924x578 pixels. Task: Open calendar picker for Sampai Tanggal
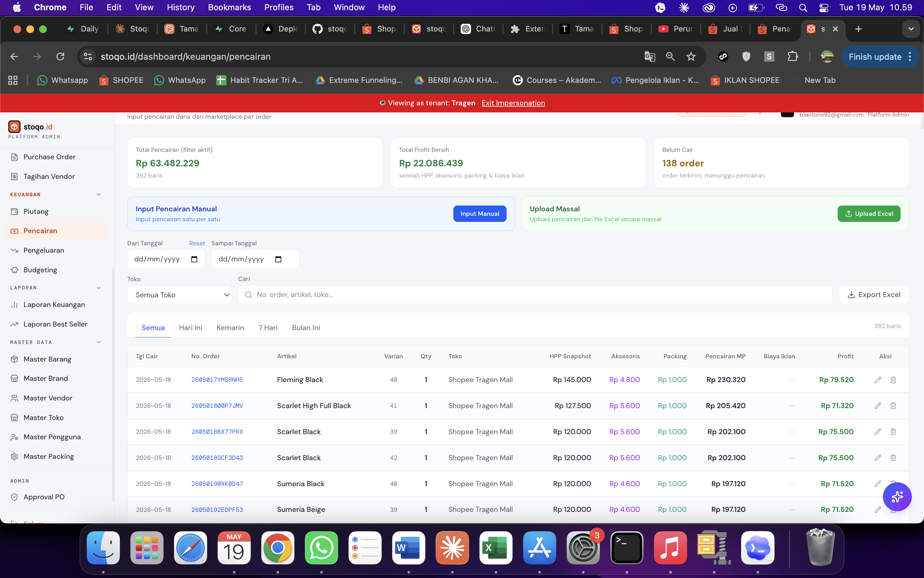[x=278, y=259]
